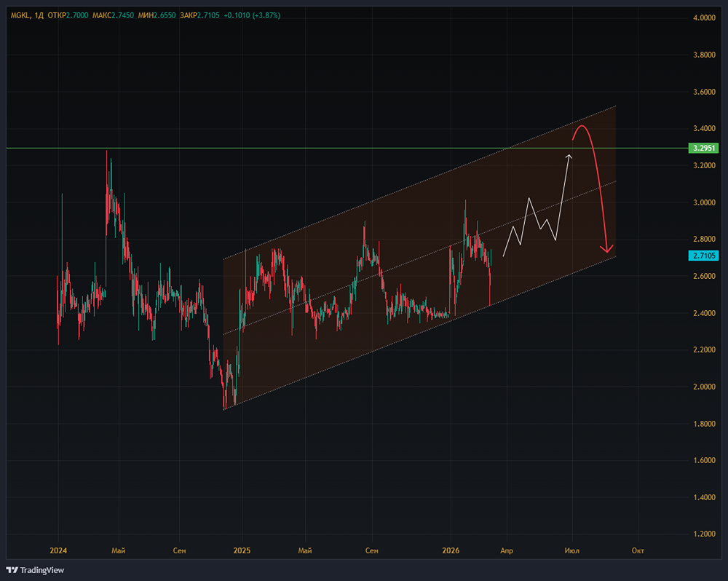Click the 4.0000 price axis label

[x=704, y=17]
